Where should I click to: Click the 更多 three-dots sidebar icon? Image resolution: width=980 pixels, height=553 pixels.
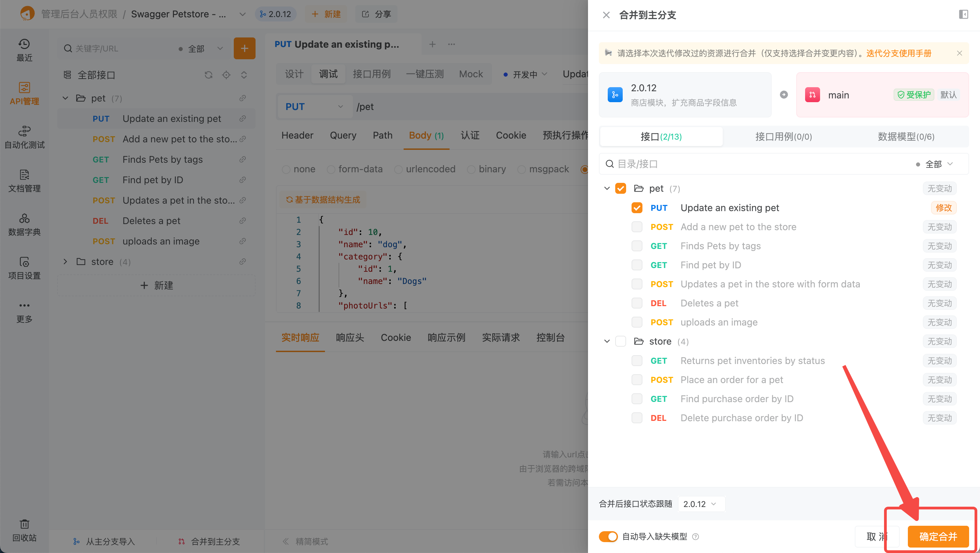point(24,312)
